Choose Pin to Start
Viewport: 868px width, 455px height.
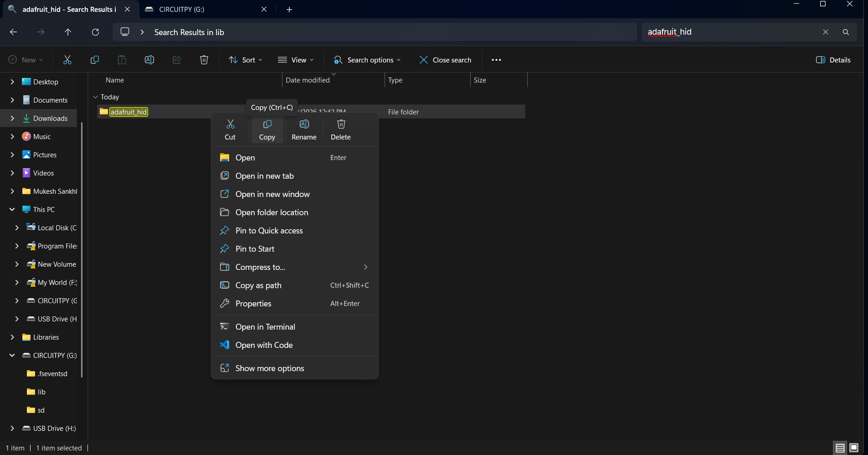(295, 248)
